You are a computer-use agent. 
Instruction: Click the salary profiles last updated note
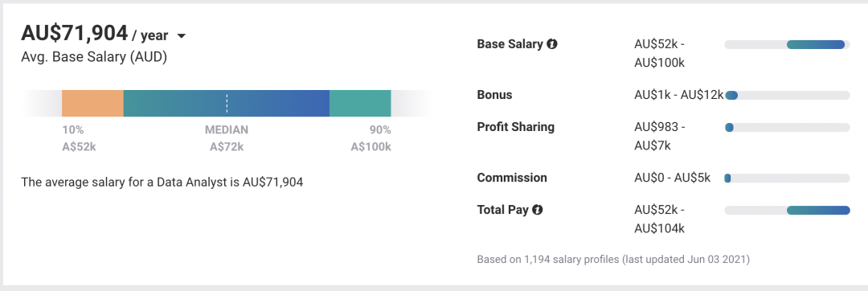(x=613, y=259)
